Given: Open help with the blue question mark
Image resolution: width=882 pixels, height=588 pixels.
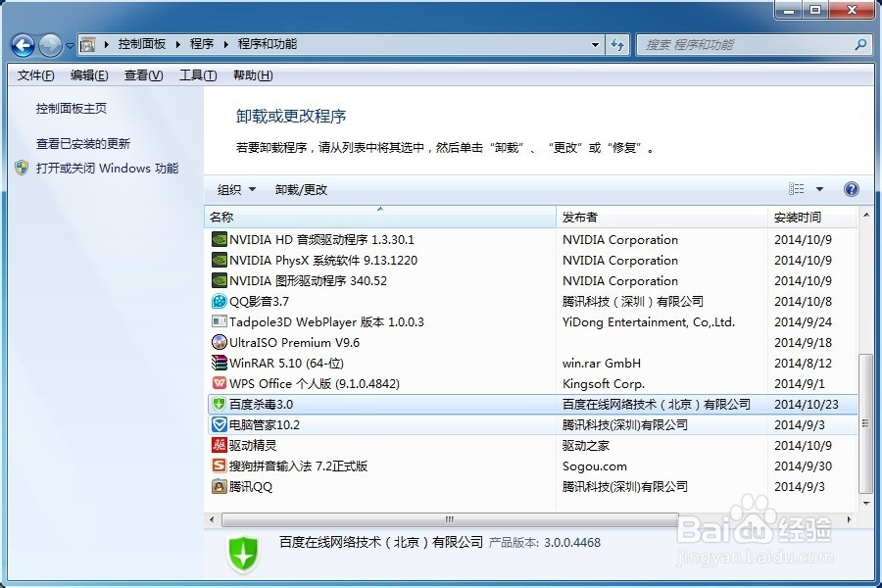Looking at the screenshot, I should [851, 189].
